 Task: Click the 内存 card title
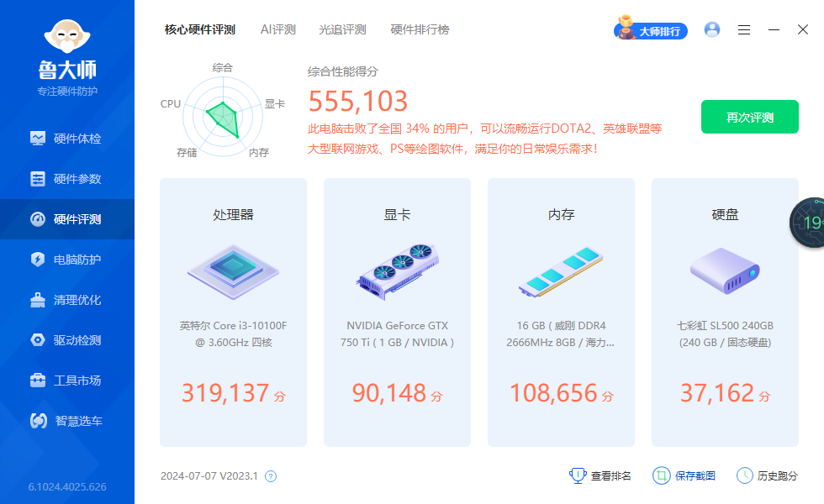[562, 215]
